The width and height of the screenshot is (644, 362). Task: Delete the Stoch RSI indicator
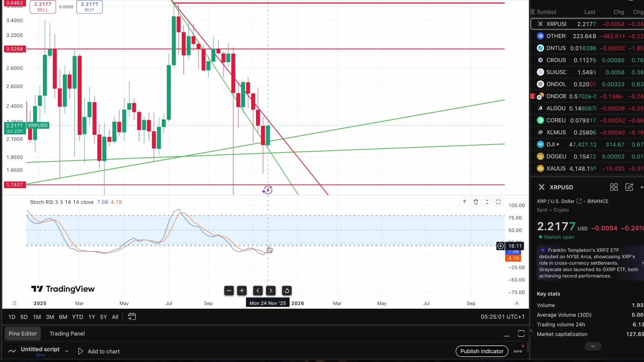pos(476,202)
